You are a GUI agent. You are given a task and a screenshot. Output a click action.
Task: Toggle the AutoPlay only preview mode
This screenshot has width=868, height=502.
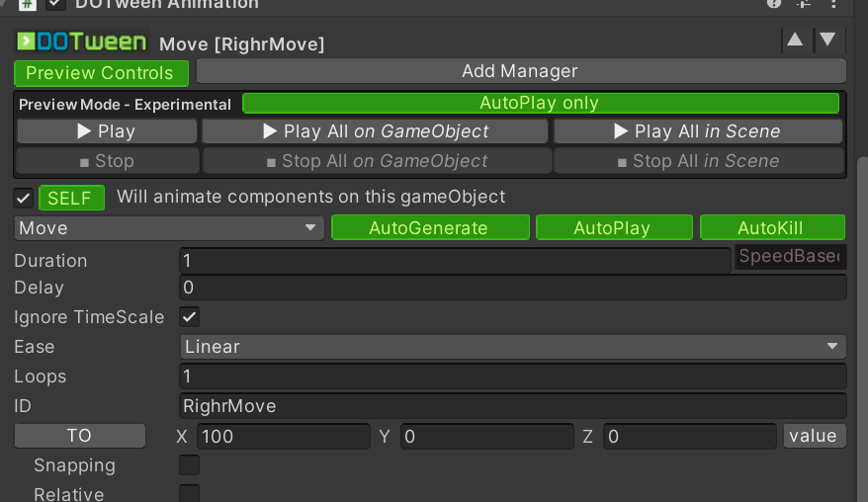point(541,103)
